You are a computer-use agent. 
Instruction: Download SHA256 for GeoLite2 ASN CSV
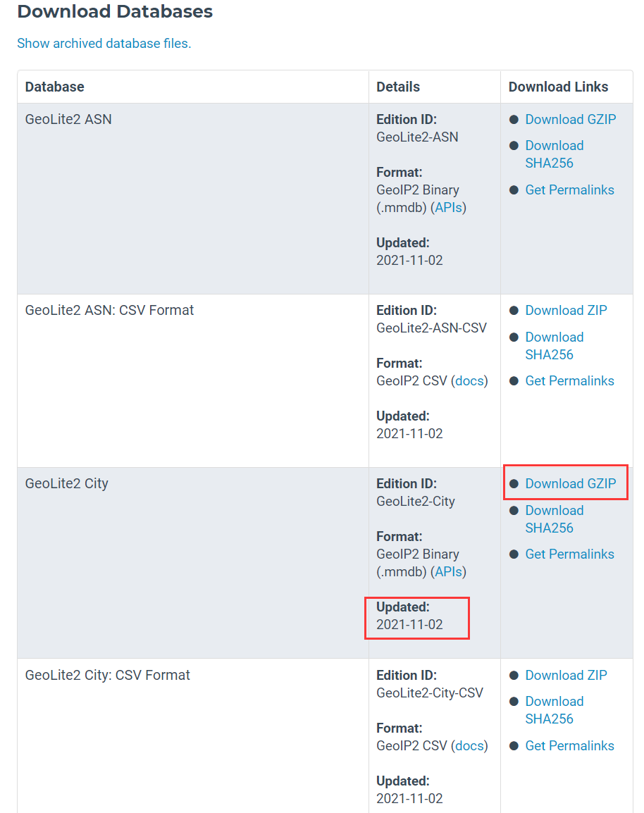tap(554, 346)
